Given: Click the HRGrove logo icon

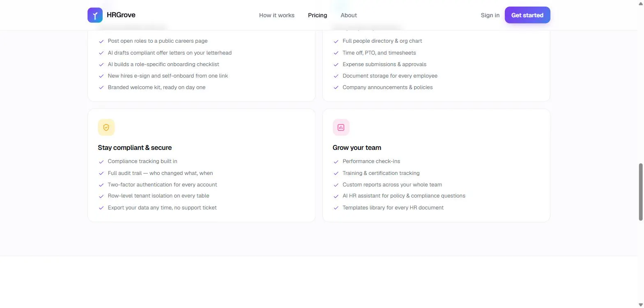Looking at the screenshot, I should (x=95, y=15).
